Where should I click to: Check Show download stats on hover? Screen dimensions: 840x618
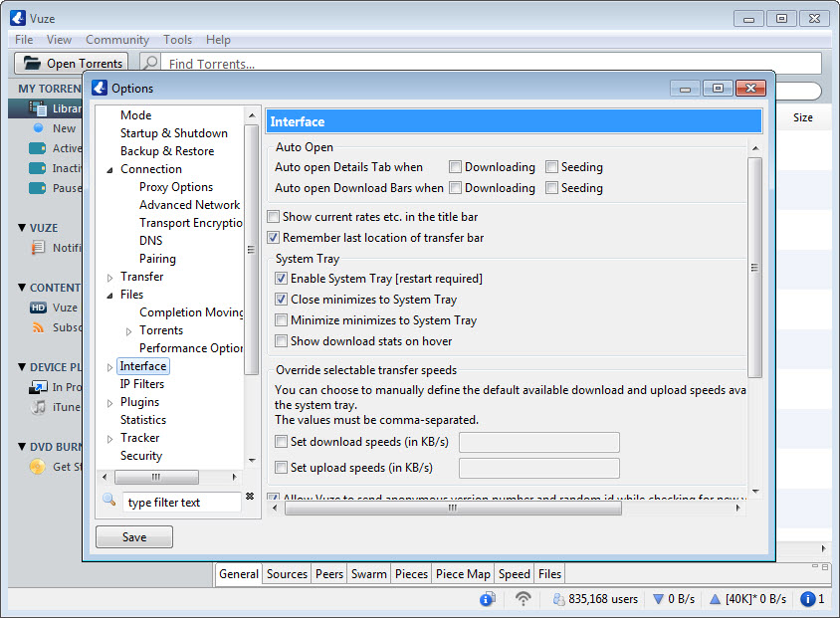point(281,340)
